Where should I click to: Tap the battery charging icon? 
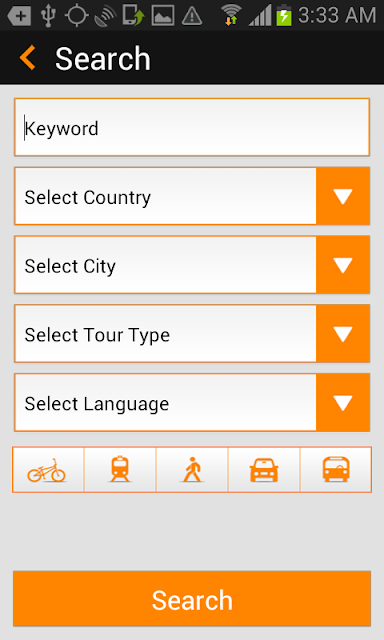click(284, 16)
